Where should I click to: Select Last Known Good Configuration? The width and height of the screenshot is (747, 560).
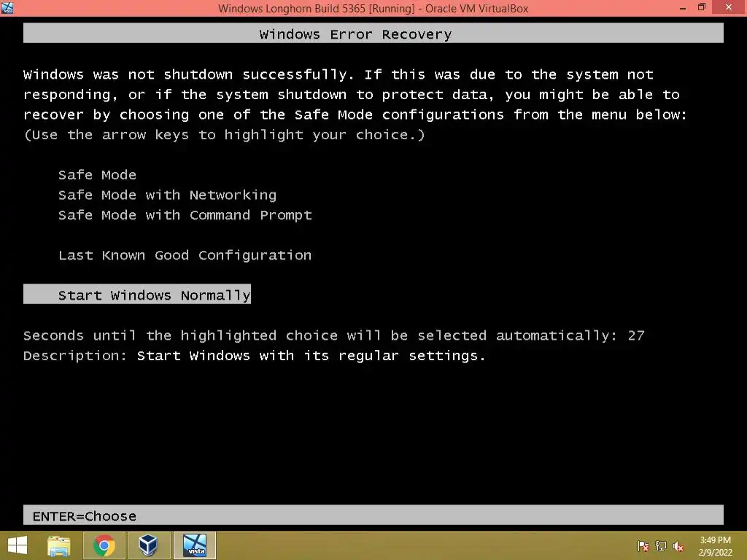[x=185, y=255]
